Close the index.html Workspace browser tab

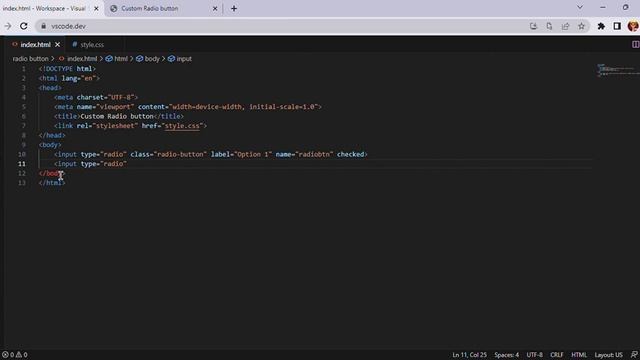click(x=96, y=9)
